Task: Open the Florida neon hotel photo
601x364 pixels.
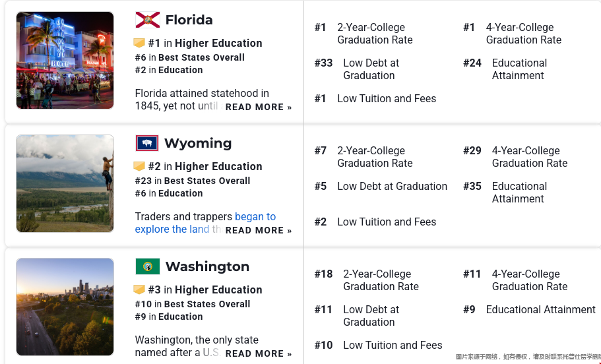Action: [65, 60]
